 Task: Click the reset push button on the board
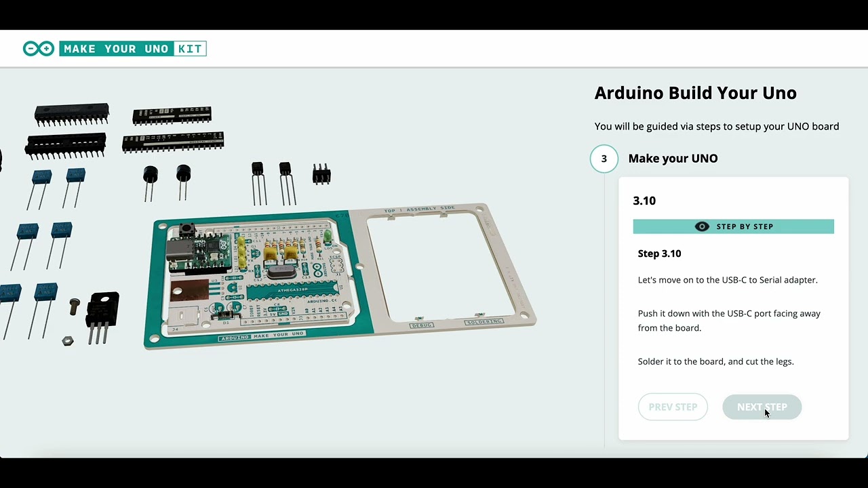tap(185, 230)
